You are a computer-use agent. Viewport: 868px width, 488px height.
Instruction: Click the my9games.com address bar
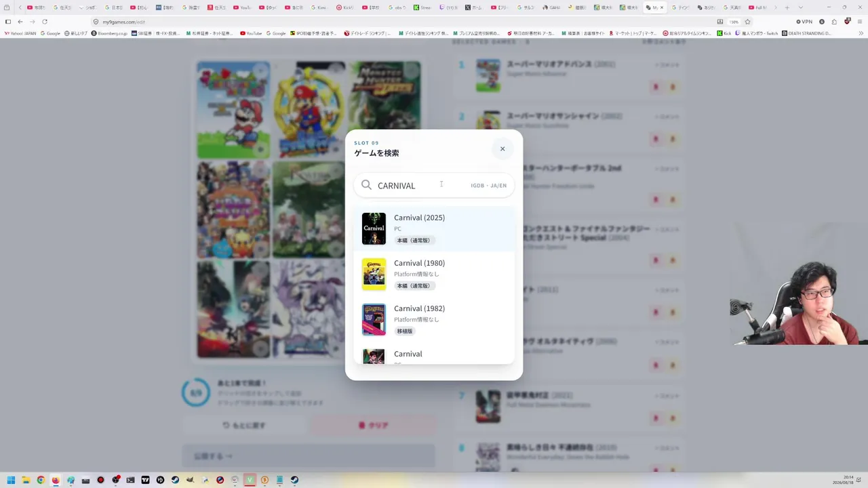click(407, 22)
